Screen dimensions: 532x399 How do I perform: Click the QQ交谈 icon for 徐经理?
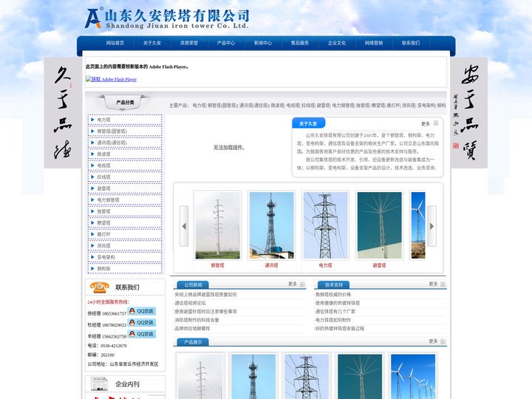coord(141,311)
